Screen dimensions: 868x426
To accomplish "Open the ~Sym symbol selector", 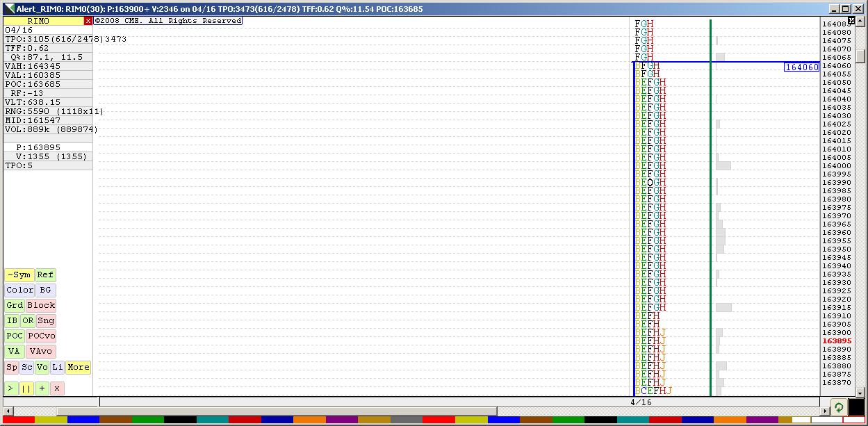I will coord(19,275).
